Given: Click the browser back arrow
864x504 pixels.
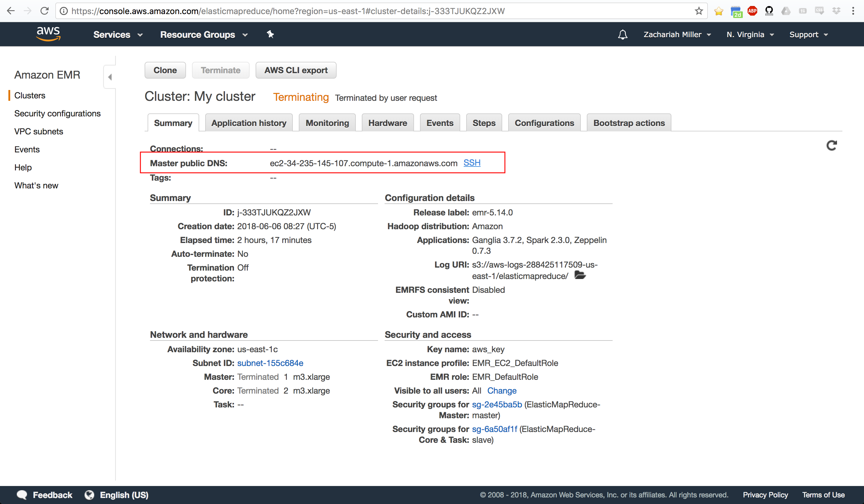Looking at the screenshot, I should (x=11, y=11).
